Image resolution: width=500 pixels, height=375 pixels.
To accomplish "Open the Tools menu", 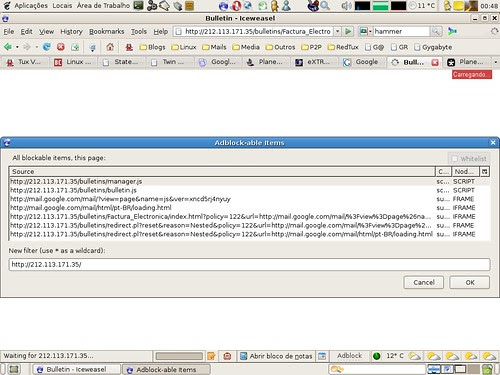I will [139, 32].
